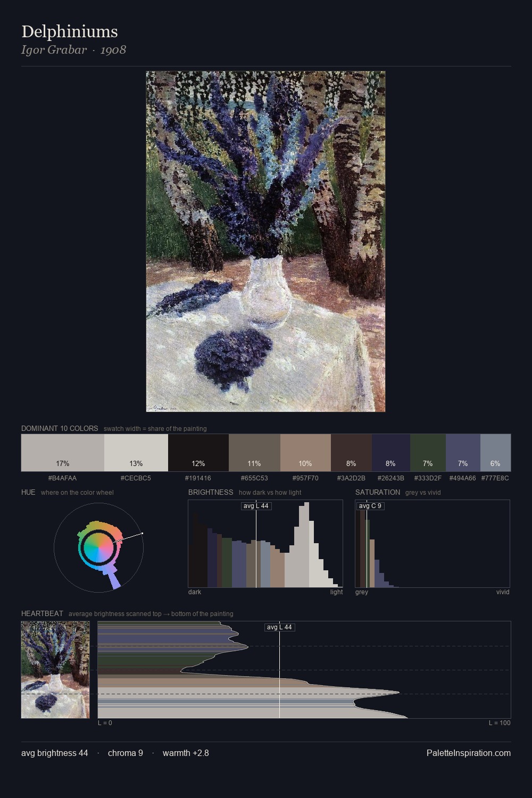
Task: Click the BRIGHTNESS section heading
Action: pyautogui.click(x=211, y=492)
